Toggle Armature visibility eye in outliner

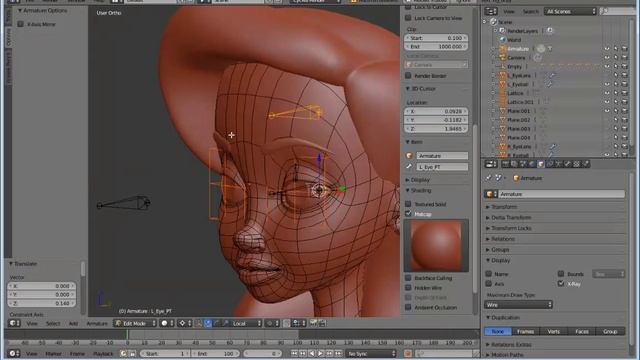607,49
